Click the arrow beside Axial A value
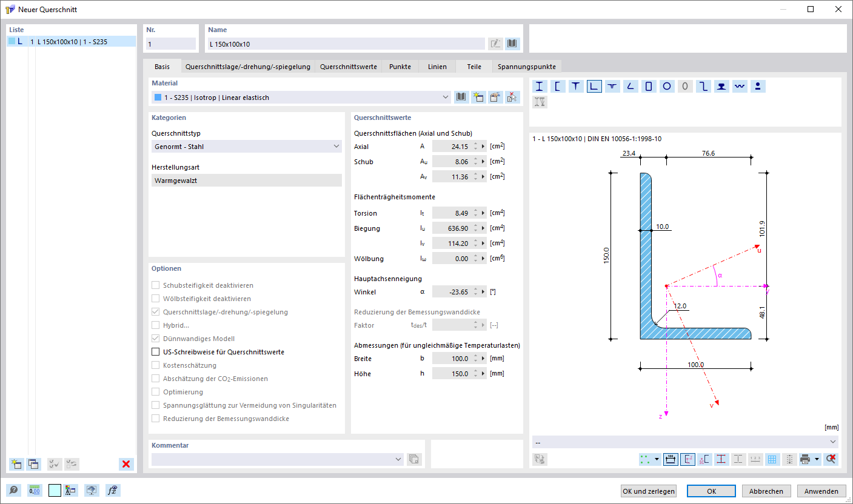The width and height of the screenshot is (853, 504). tap(483, 147)
